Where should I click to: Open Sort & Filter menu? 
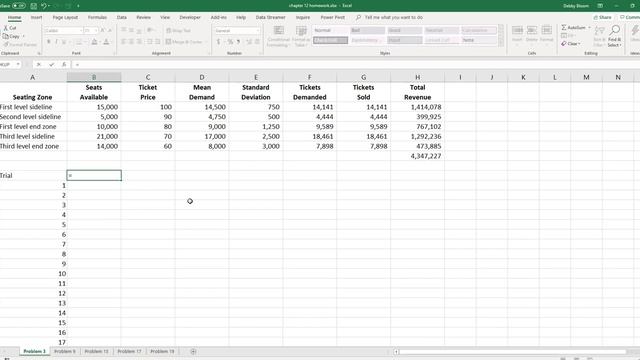(599, 36)
